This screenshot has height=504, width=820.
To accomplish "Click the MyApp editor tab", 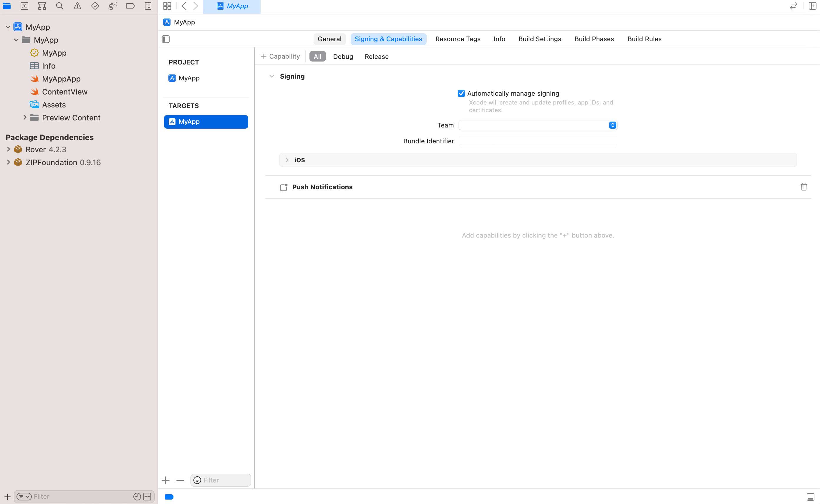I will pos(232,6).
